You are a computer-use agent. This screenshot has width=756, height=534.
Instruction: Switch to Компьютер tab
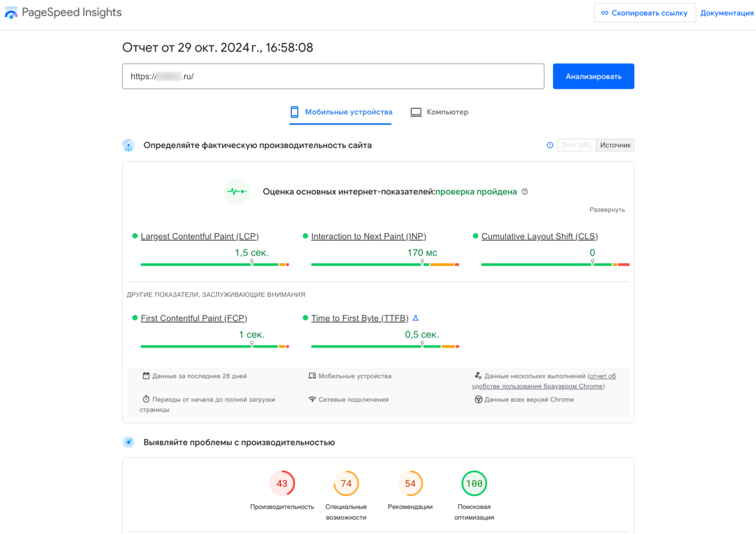click(440, 112)
